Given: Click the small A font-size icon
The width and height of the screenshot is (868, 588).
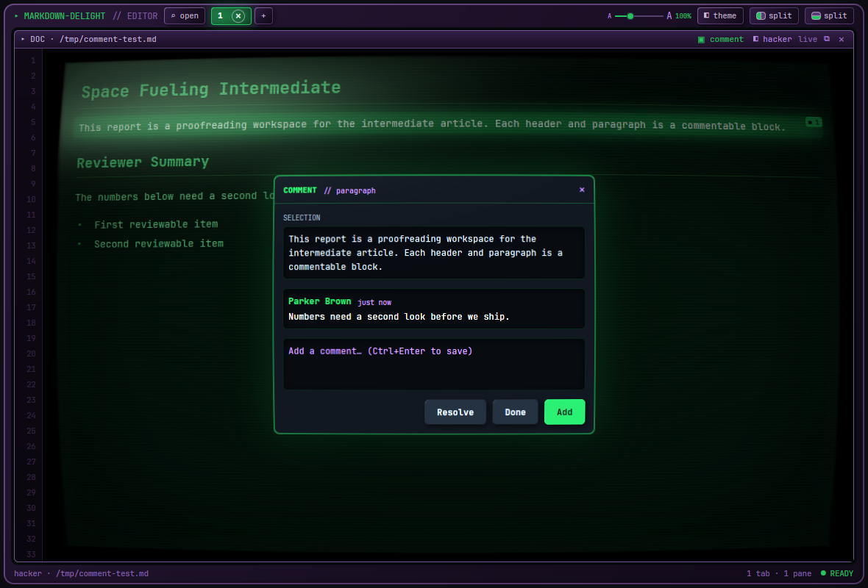Looking at the screenshot, I should (610, 16).
